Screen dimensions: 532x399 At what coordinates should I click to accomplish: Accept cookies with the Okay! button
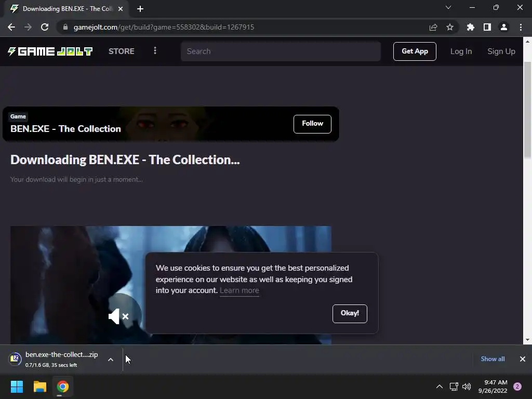(x=350, y=313)
